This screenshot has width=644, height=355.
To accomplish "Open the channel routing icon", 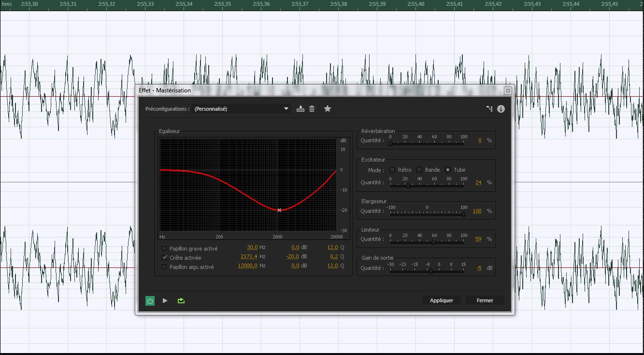I will [x=489, y=109].
